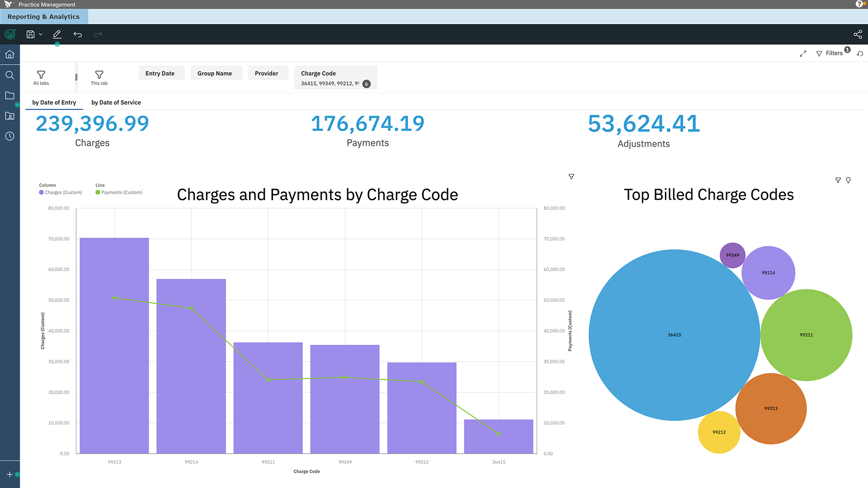Open the Provider filter dropdown
The width and height of the screenshot is (868, 488).
coord(266,73)
